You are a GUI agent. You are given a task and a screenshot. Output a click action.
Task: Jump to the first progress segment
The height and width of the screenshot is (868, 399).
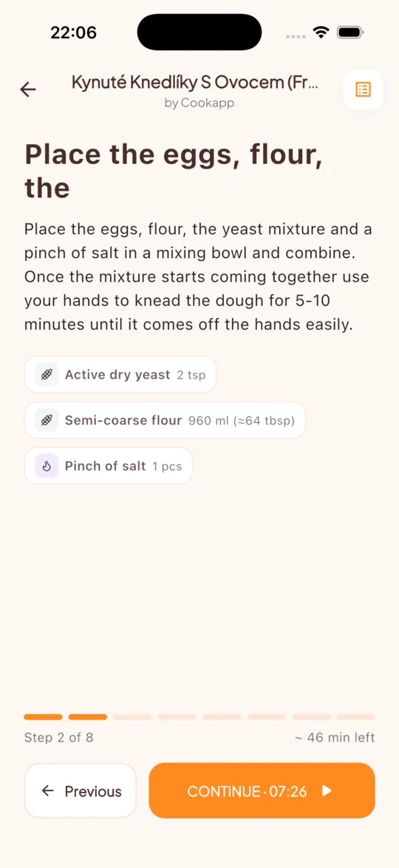pyautogui.click(x=43, y=717)
